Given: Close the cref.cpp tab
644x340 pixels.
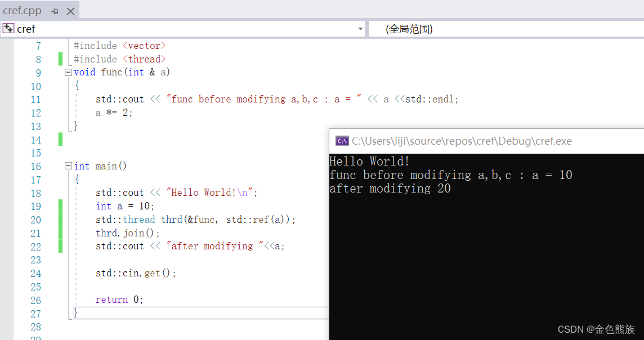Looking at the screenshot, I should click(x=70, y=10).
